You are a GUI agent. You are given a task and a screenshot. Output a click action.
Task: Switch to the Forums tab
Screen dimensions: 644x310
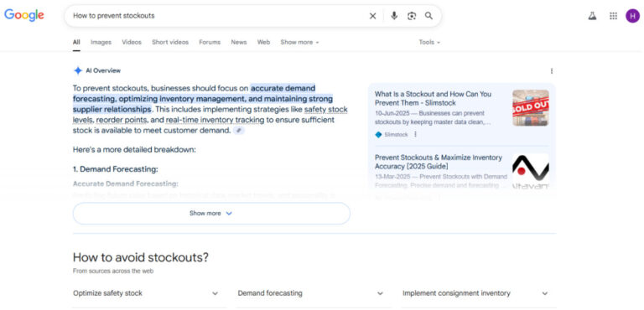[x=210, y=42]
